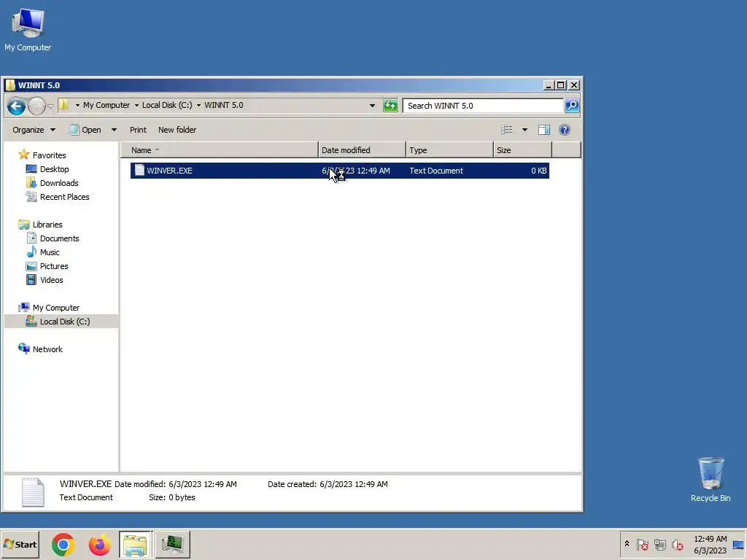Click the WINVER.EXE file icon in the list
747x560 pixels.
point(139,170)
